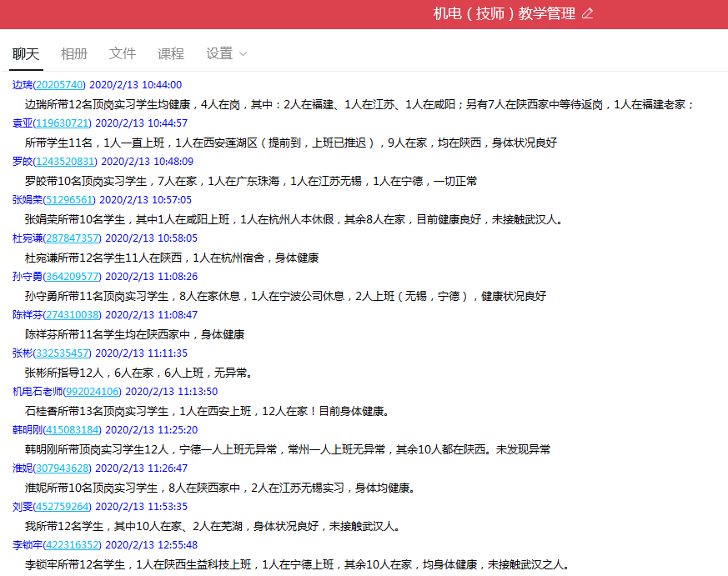The height and width of the screenshot is (576, 728).
Task: Expand the 设置 dropdown menu
Action: [x=227, y=53]
